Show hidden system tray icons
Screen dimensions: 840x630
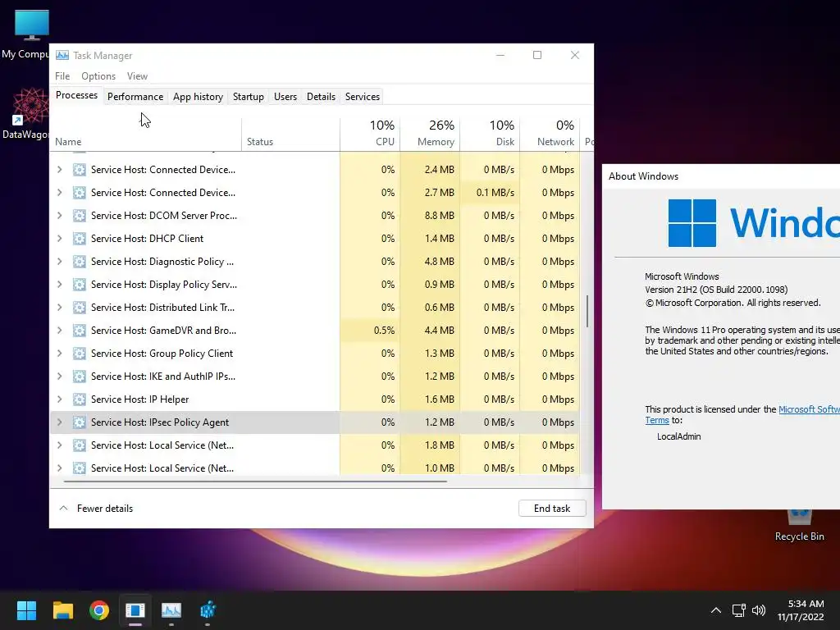click(x=715, y=610)
